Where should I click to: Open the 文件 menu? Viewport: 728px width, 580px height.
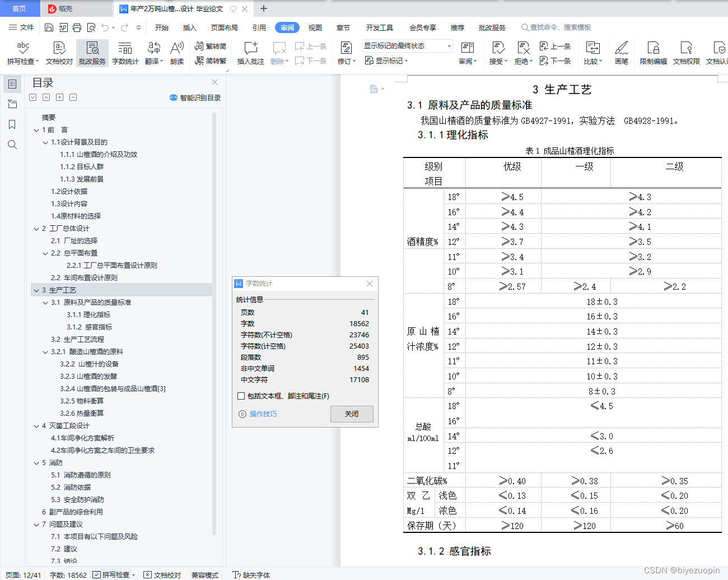pyautogui.click(x=21, y=27)
